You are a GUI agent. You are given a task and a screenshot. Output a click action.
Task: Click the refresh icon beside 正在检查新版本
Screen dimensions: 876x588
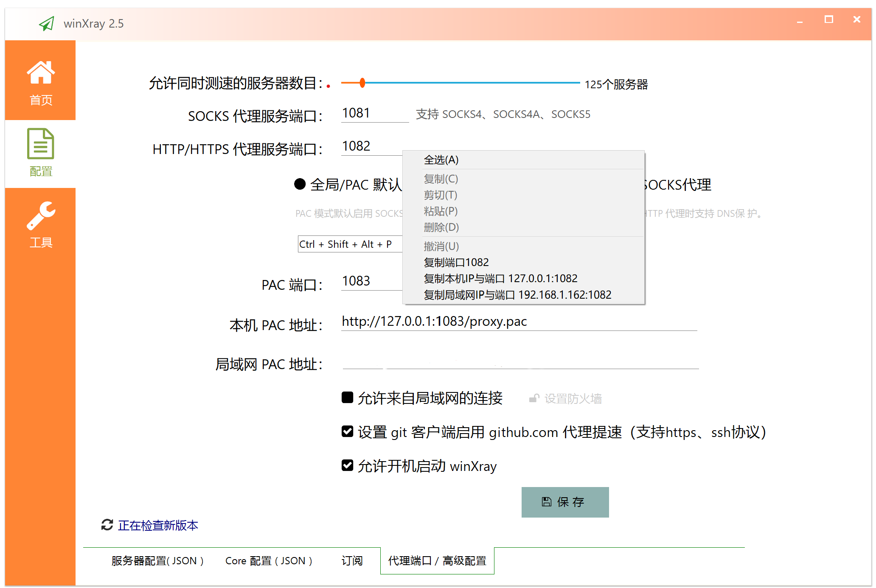click(107, 525)
